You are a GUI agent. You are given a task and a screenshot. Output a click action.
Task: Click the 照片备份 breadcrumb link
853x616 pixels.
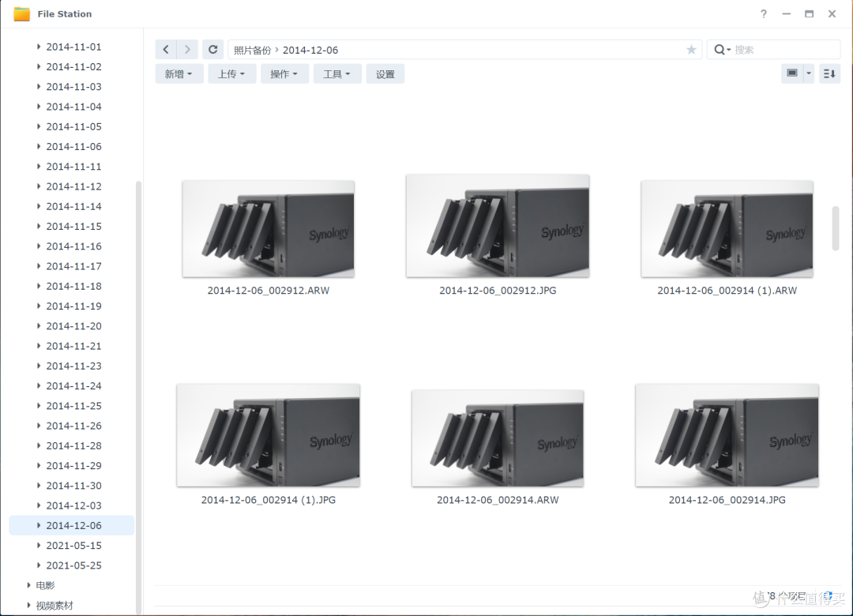(253, 50)
